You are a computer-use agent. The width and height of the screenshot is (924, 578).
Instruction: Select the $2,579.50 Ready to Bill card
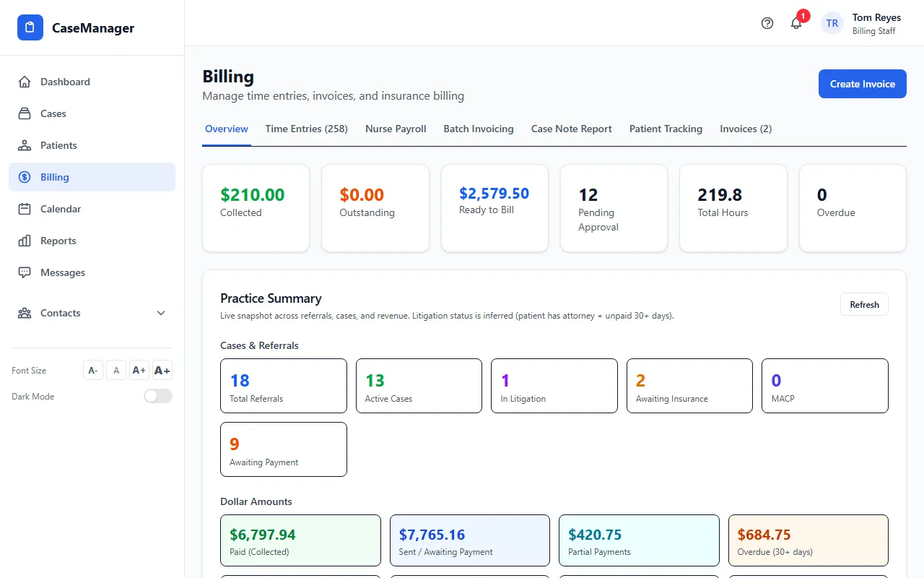pos(494,208)
